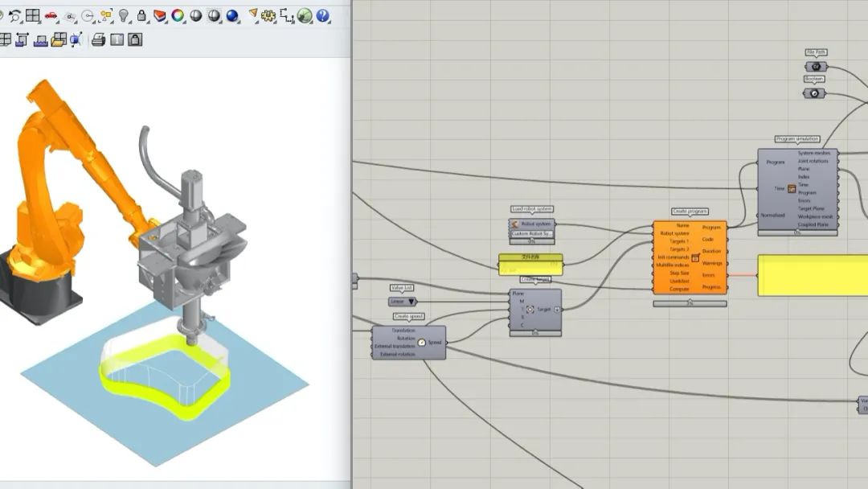Click the Workpiece mesh output on Program simulation
868x489 pixels.
click(x=815, y=216)
